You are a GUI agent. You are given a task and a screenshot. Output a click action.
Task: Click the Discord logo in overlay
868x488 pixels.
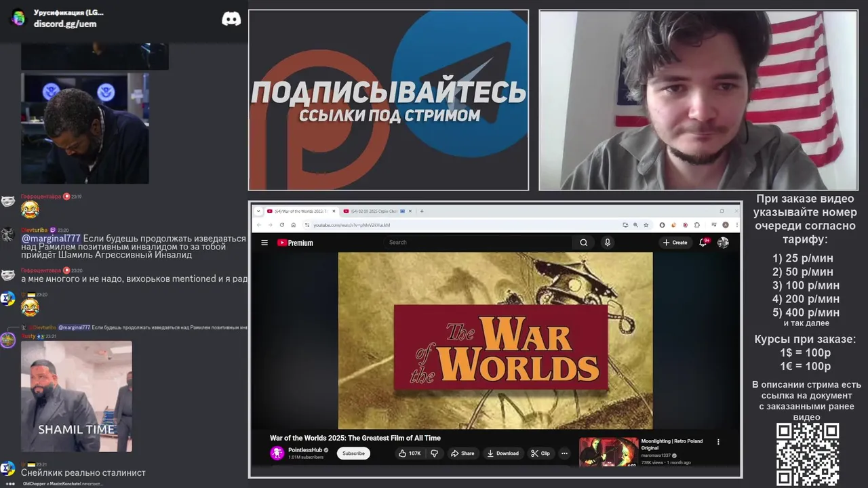[x=231, y=19]
